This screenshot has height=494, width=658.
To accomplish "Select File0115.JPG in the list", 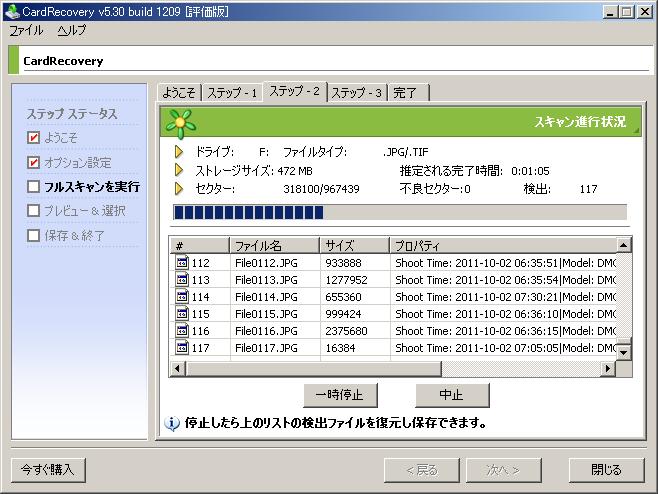I will pyautogui.click(x=266, y=314).
